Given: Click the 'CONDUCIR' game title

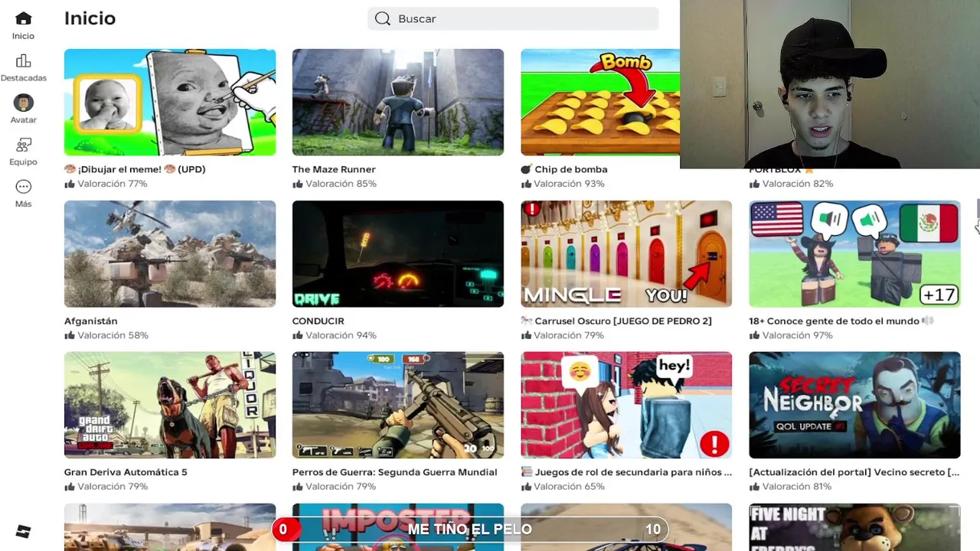Looking at the screenshot, I should [318, 321].
